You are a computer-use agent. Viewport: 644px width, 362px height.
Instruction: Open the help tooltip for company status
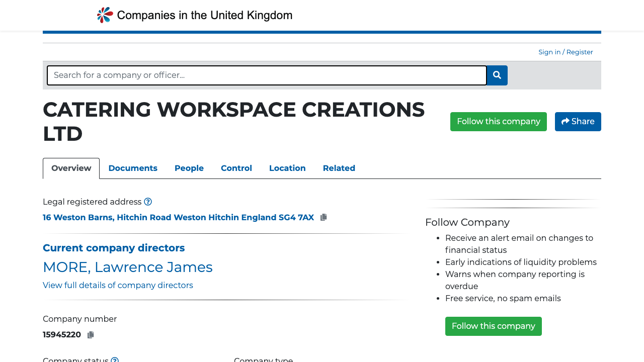tap(115, 360)
